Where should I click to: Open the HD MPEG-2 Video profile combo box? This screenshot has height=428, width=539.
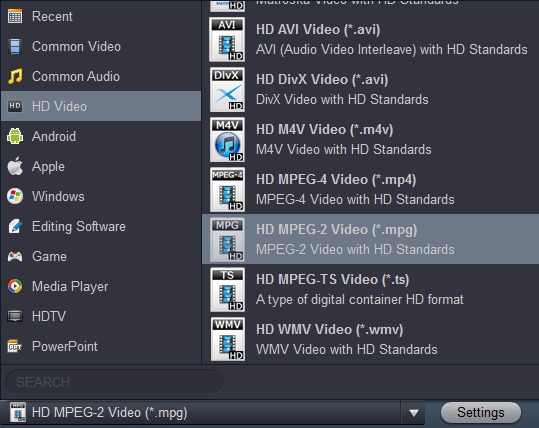212,413
